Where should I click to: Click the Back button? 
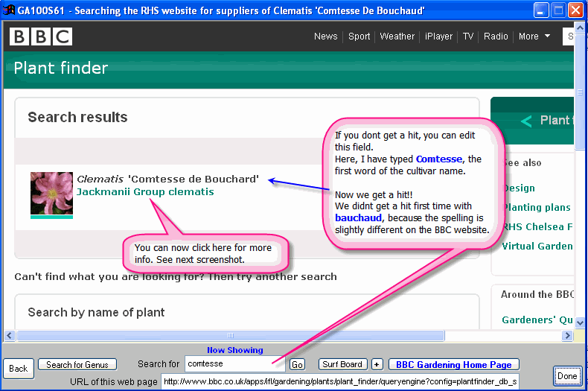click(x=19, y=369)
